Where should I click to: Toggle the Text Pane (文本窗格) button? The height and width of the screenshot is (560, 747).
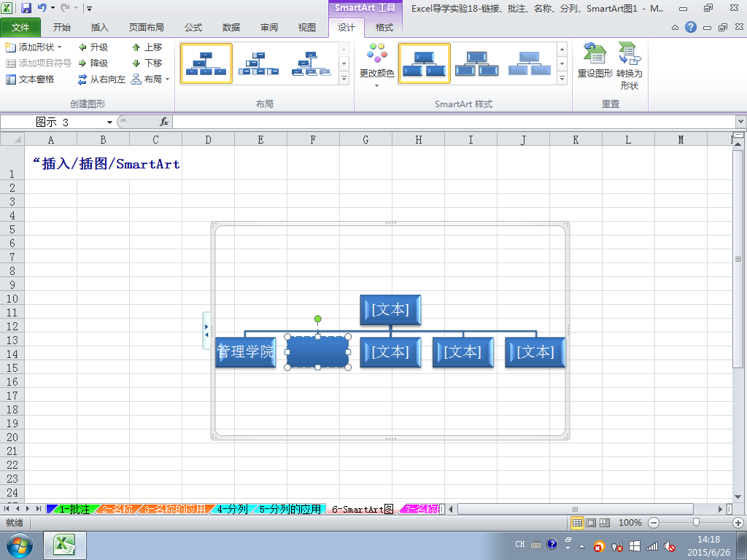[x=29, y=79]
